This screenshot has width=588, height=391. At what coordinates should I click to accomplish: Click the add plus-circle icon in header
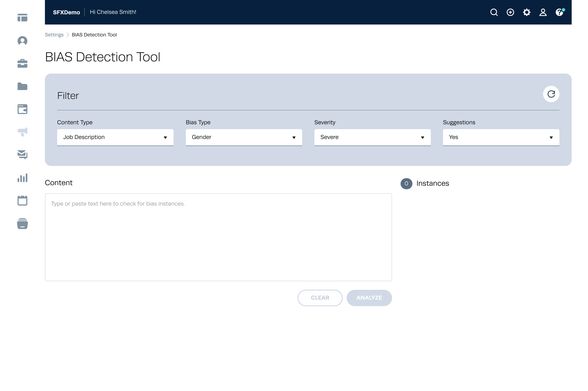[510, 12]
